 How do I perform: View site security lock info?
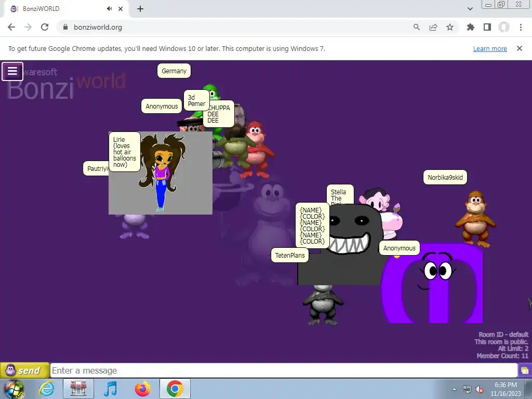65,27
